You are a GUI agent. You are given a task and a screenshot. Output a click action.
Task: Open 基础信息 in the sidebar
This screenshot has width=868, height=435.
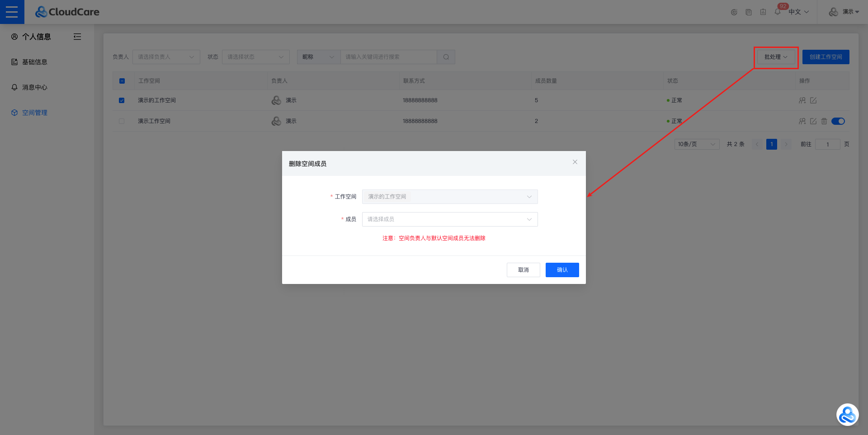[34, 62]
